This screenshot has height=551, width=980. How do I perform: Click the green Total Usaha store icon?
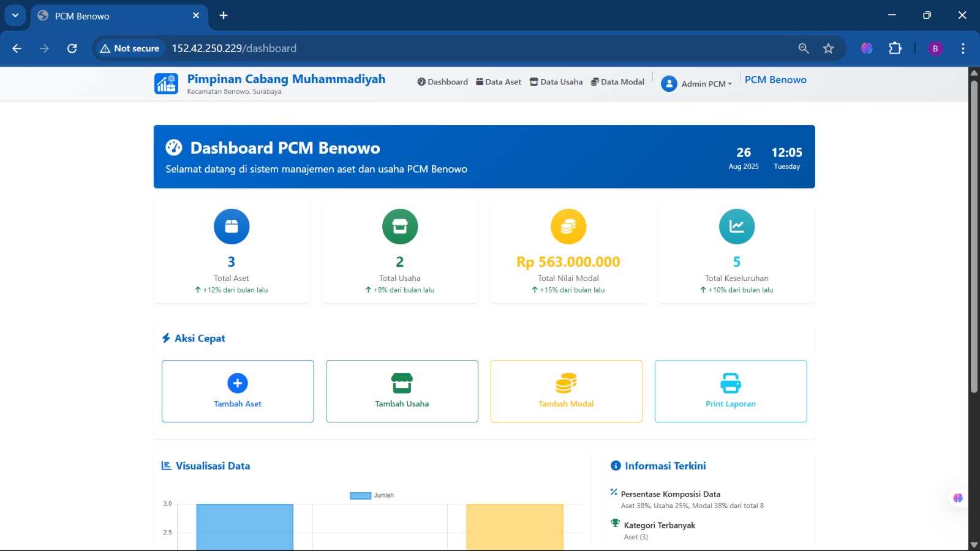coord(400,227)
